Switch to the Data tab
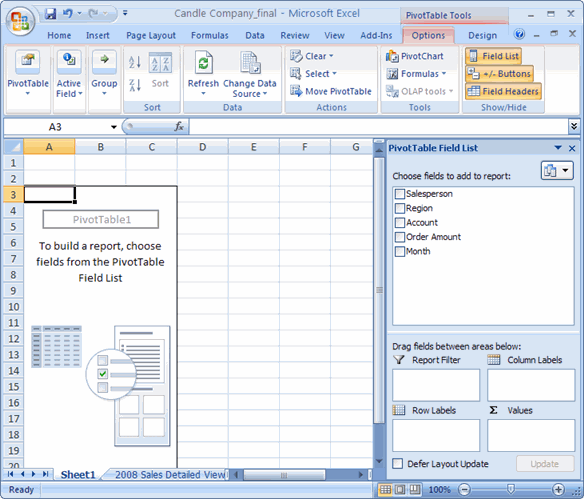584x499 pixels. [x=255, y=35]
